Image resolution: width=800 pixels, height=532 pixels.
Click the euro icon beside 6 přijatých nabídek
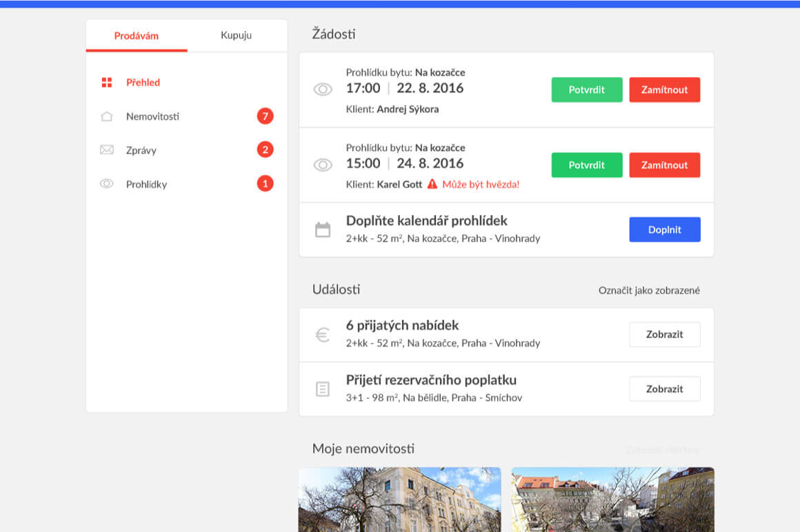point(323,335)
